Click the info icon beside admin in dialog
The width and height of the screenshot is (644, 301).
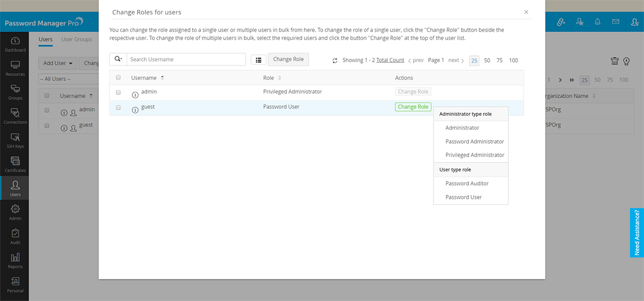pyautogui.click(x=135, y=94)
